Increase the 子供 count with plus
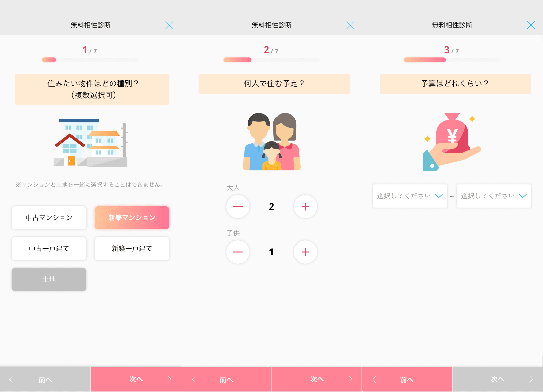 306,252
